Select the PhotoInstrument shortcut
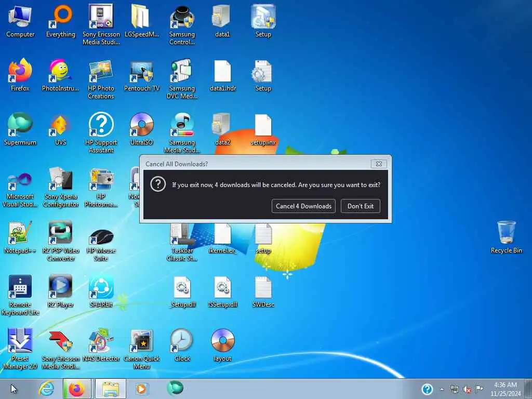This screenshot has height=399, width=532. pos(60,75)
